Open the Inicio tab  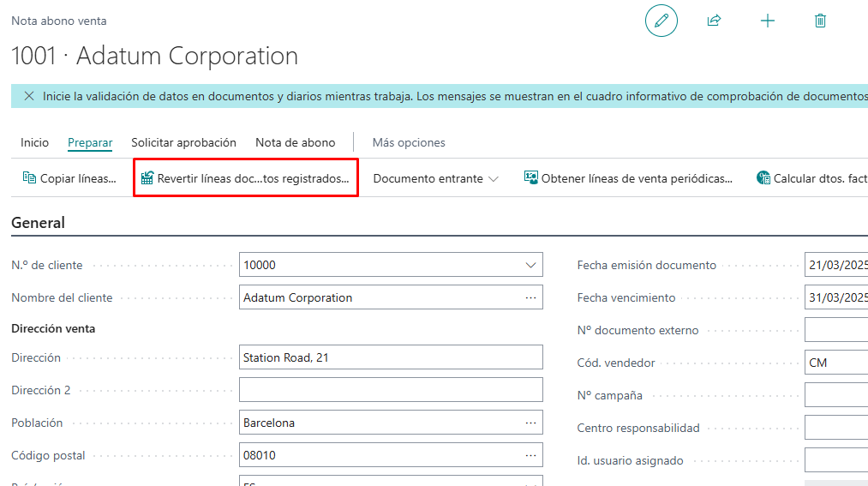pos(34,143)
